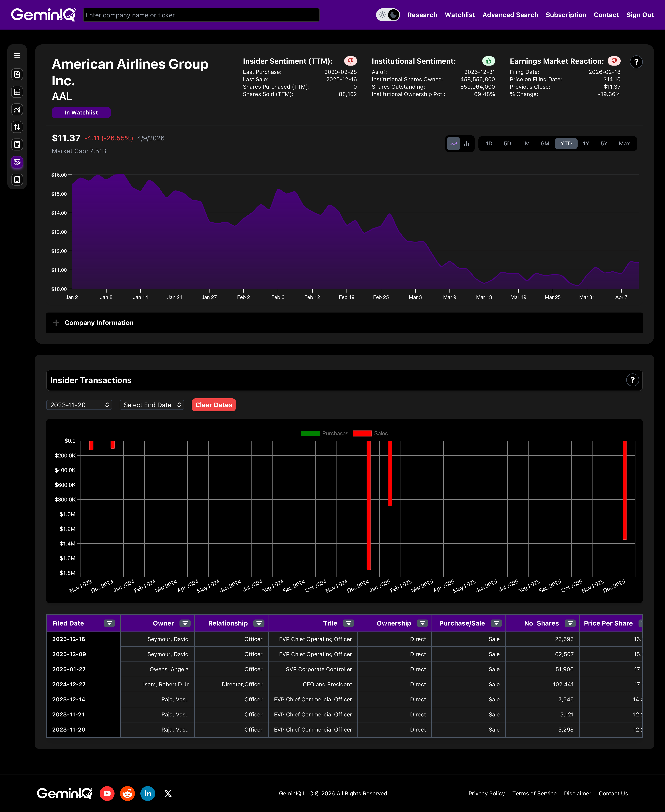Click the growth chart sidebar icon
Viewport: 665px width, 812px height.
[17, 110]
